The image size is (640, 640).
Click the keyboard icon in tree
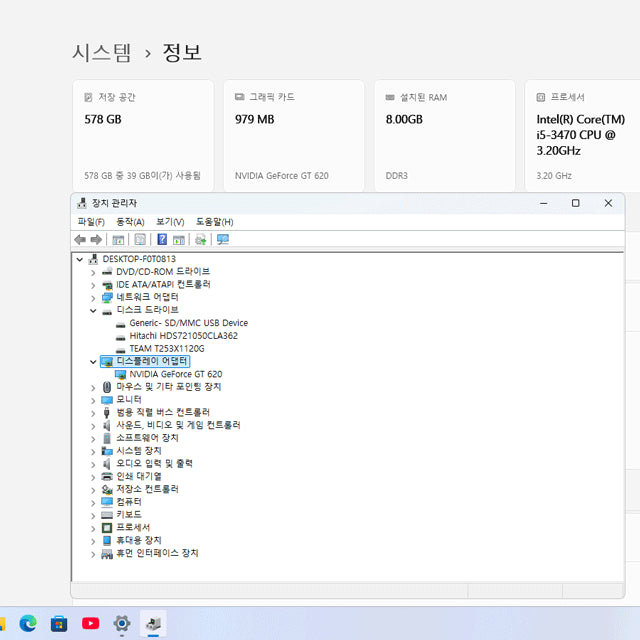click(107, 515)
